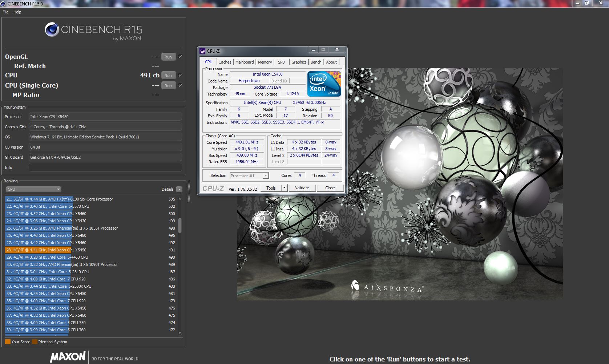609x364 pixels.
Task: Click the GFX Board 'GeForce GTX 470' field
Action: [105, 157]
